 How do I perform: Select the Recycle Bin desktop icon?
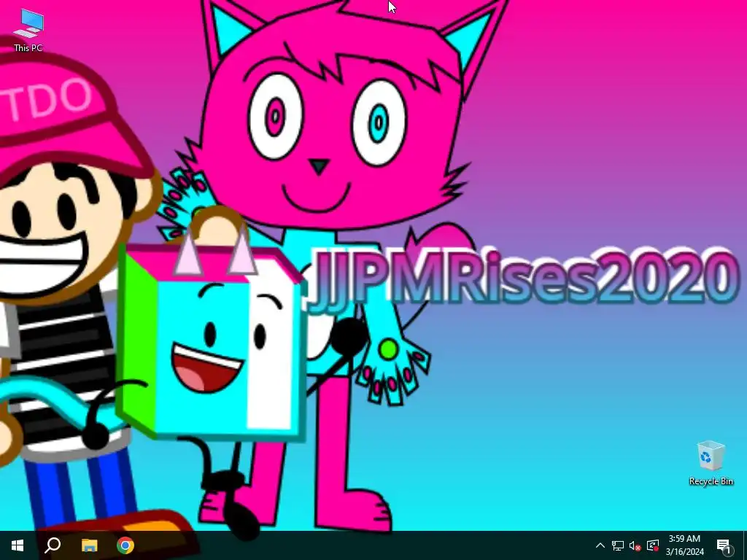pyautogui.click(x=711, y=463)
